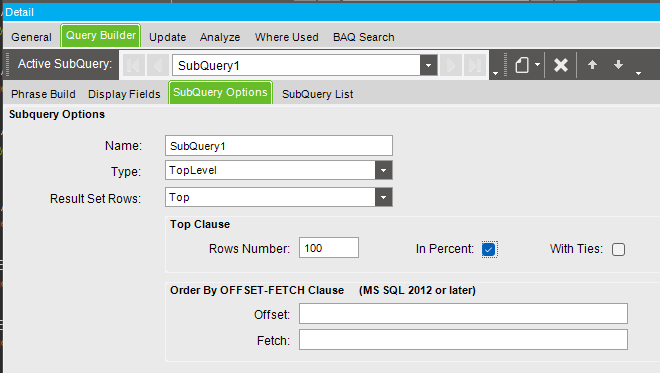Open the Active SubQuery dropdown
660x373 pixels.
[428, 66]
